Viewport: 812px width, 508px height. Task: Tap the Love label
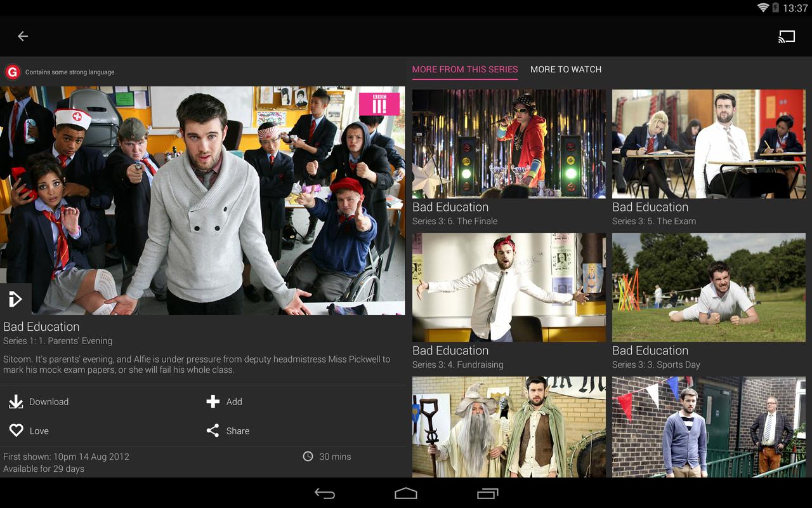[39, 431]
